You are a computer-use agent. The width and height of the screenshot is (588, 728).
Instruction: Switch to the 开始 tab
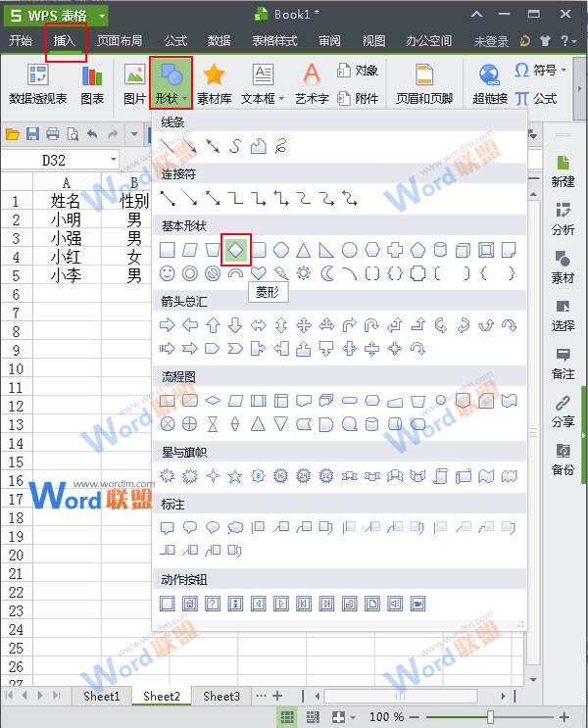(21, 41)
